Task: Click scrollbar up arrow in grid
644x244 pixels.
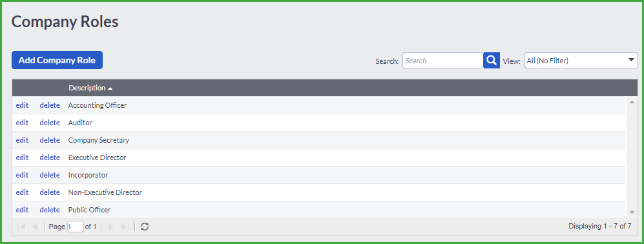Action: [x=632, y=102]
